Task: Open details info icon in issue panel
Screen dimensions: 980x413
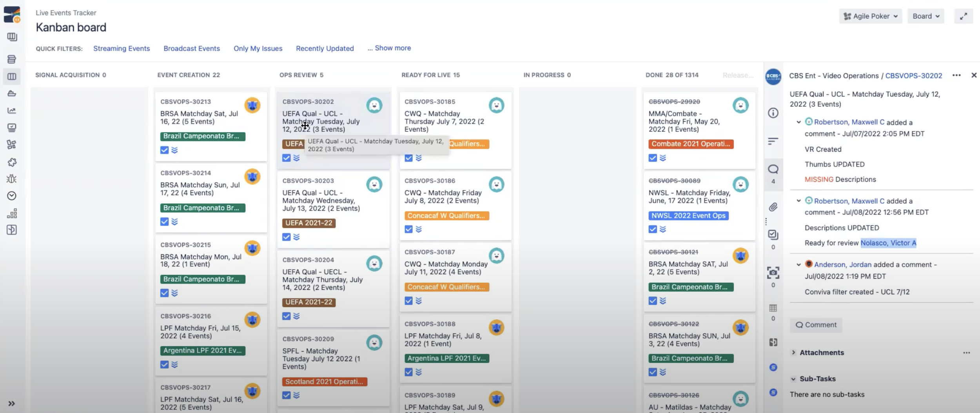Action: point(773,113)
